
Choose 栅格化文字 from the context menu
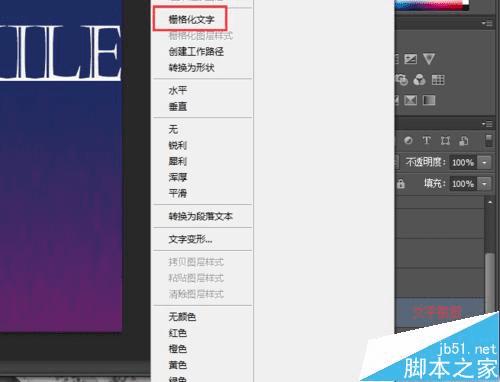191,19
